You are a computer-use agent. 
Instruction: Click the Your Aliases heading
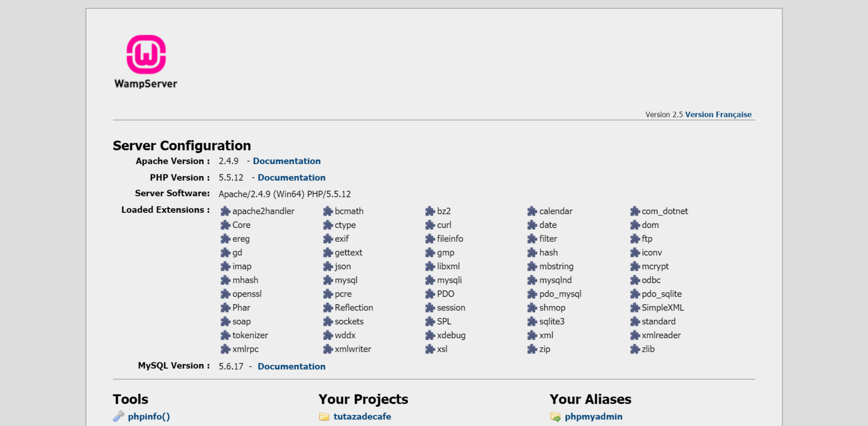(x=590, y=399)
